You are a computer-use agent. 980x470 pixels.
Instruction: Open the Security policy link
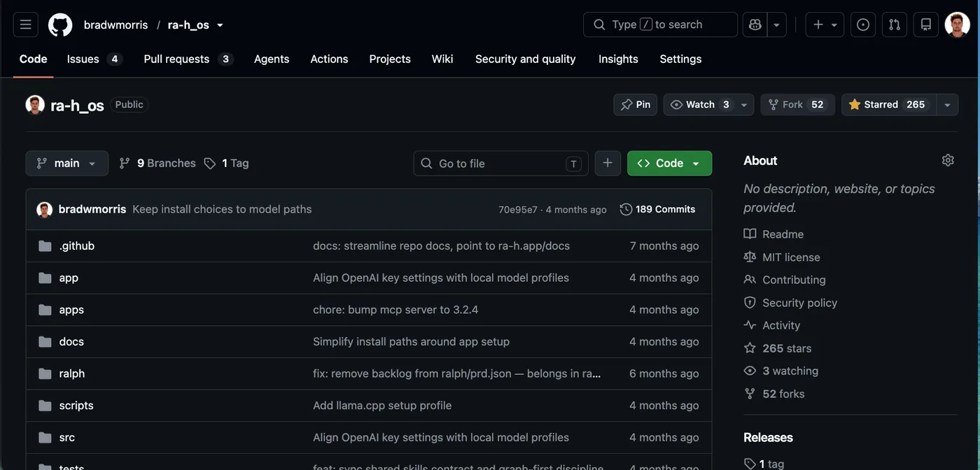799,303
